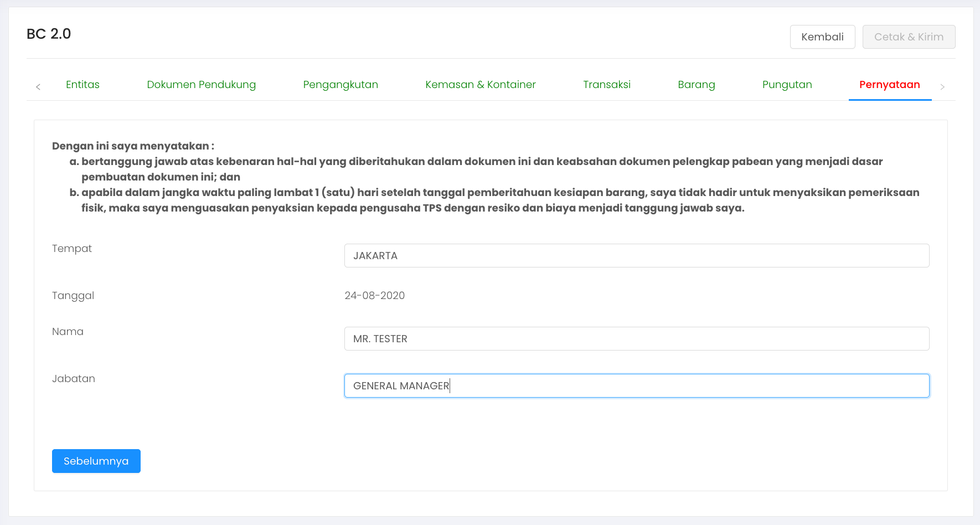The height and width of the screenshot is (525, 980).
Task: Switch to the Entitas tab
Action: [x=82, y=85]
